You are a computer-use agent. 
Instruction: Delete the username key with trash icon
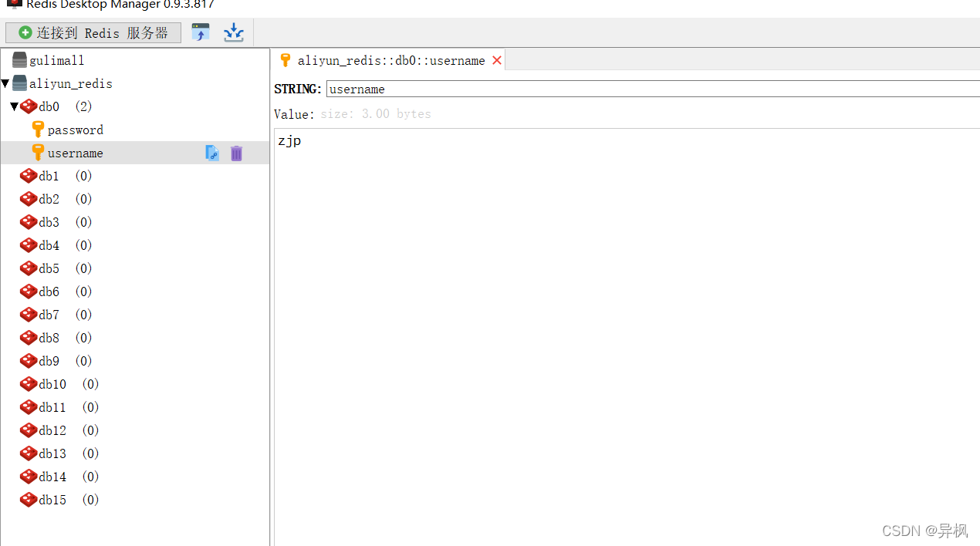[236, 153]
